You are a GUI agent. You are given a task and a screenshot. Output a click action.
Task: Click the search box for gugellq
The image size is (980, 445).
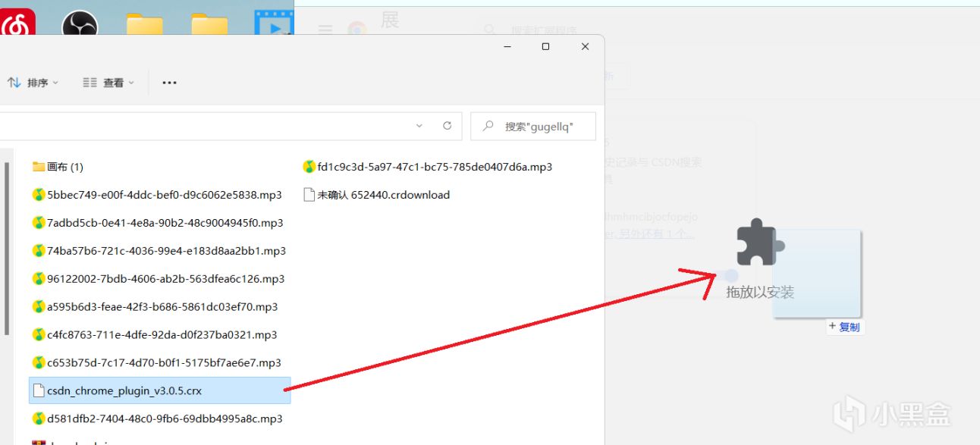533,126
